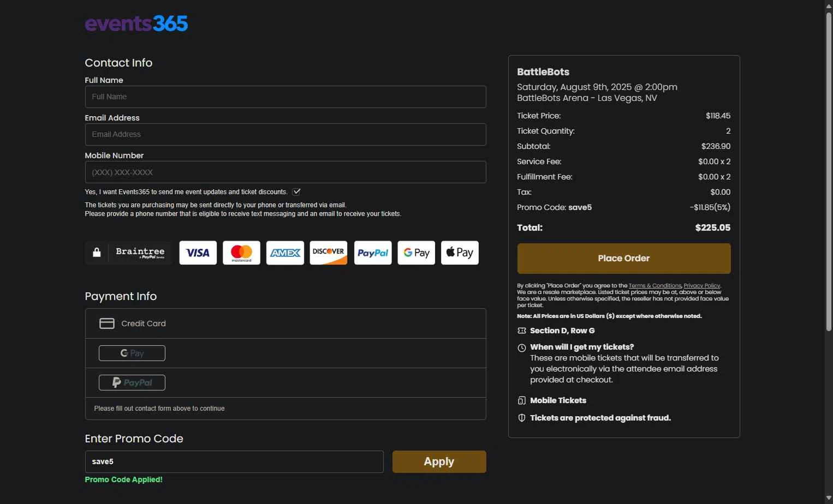The height and width of the screenshot is (504, 833).
Task: Click the 'Enter Promo Code' heading
Action: pyautogui.click(x=134, y=439)
